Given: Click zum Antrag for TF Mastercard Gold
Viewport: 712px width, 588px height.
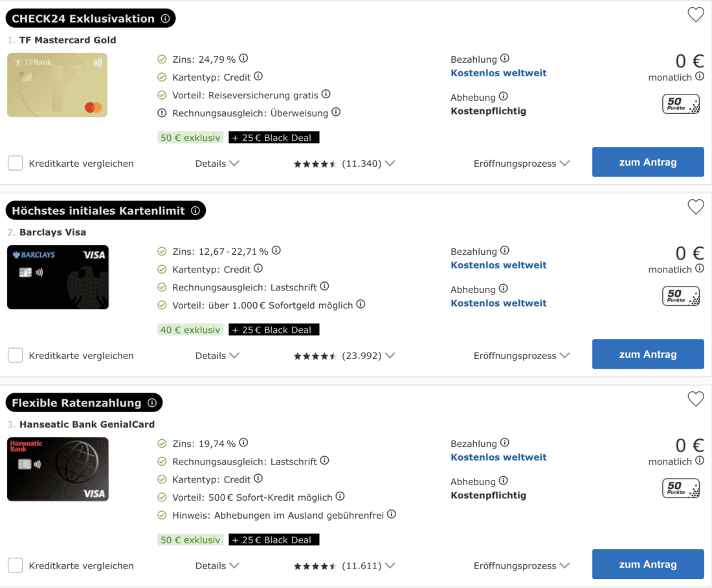Looking at the screenshot, I should 647,162.
